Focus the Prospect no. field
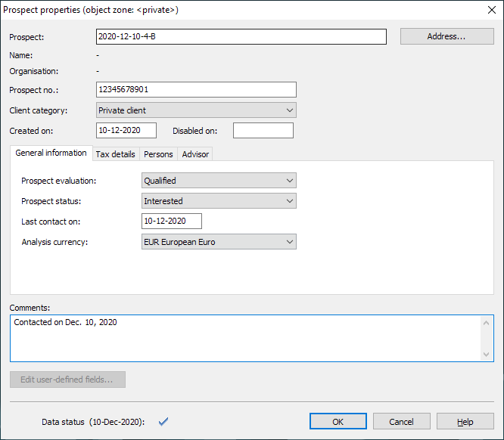504x440 pixels. coord(196,90)
